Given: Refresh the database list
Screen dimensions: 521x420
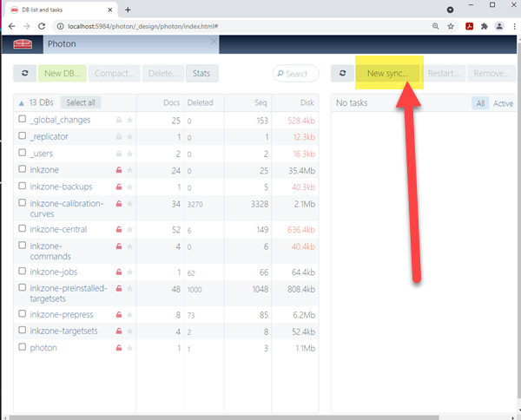Looking at the screenshot, I should coord(25,73).
